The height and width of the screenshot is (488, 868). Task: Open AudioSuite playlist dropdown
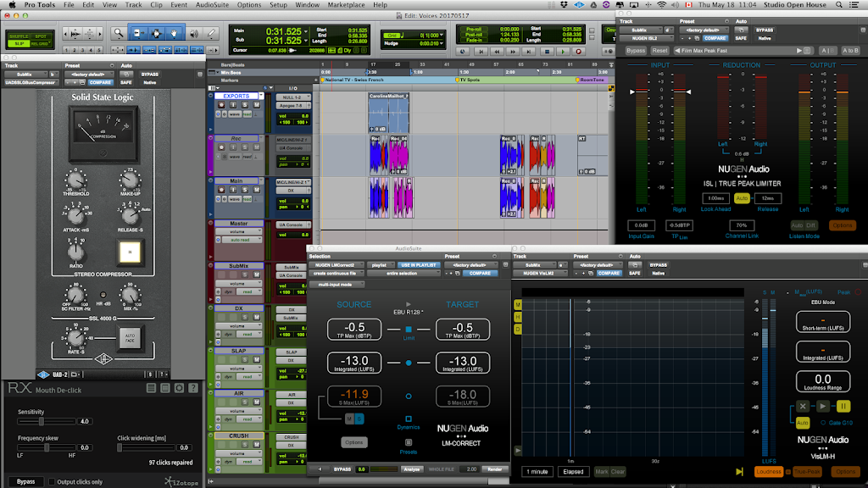tap(381, 265)
